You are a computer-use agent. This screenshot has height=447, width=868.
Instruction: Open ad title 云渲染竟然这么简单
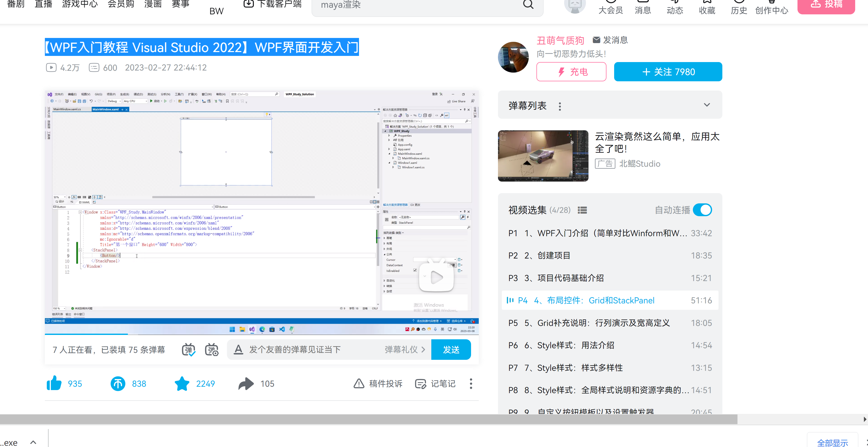(x=657, y=142)
